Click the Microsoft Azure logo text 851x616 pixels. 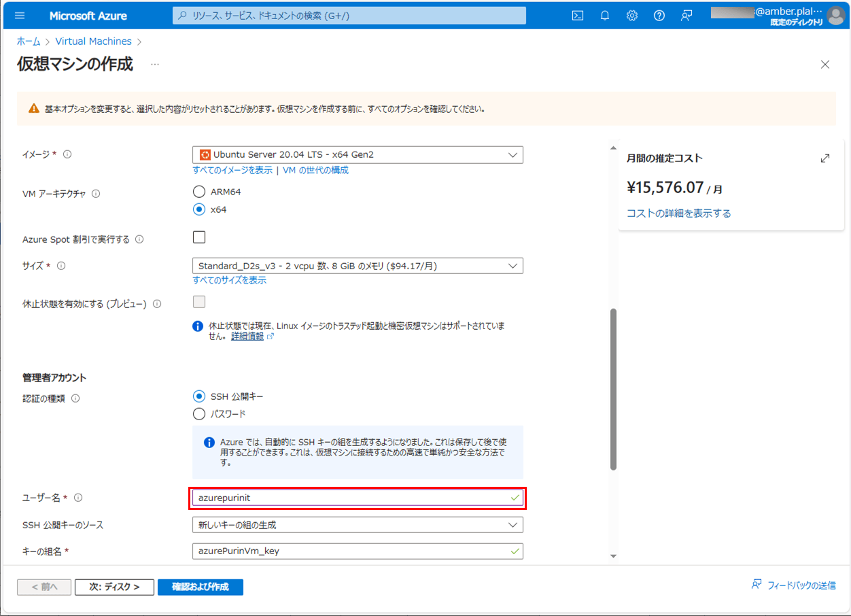pos(88,16)
